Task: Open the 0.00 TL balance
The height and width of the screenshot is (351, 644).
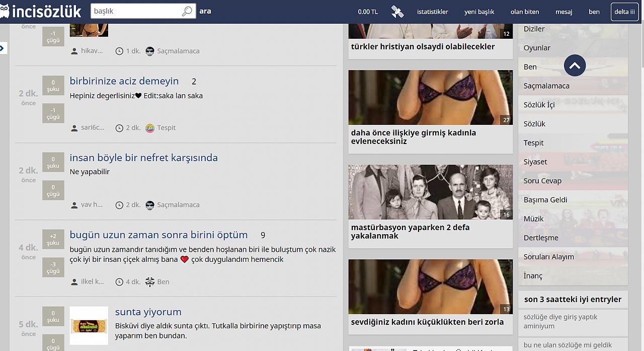Action: coord(368,12)
